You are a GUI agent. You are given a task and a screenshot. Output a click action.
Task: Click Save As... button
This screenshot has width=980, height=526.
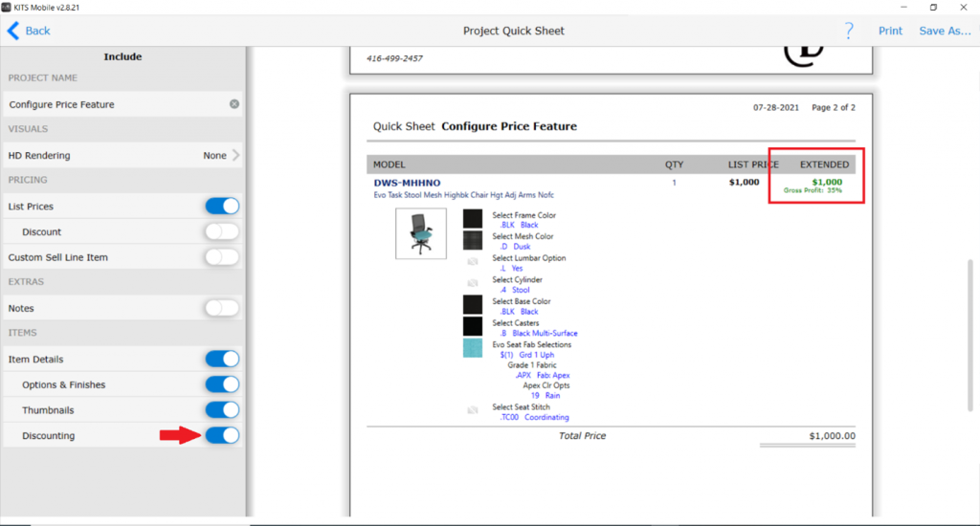(x=945, y=31)
